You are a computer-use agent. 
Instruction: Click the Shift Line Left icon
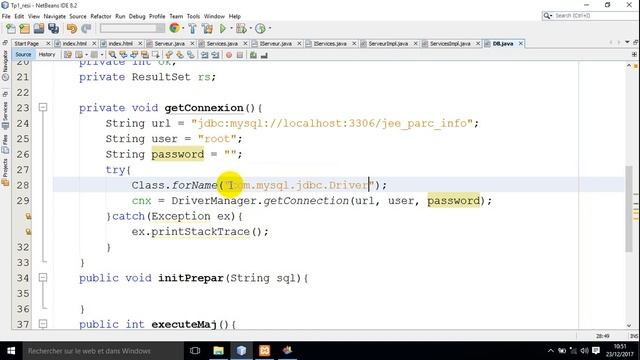pyautogui.click(x=204, y=55)
